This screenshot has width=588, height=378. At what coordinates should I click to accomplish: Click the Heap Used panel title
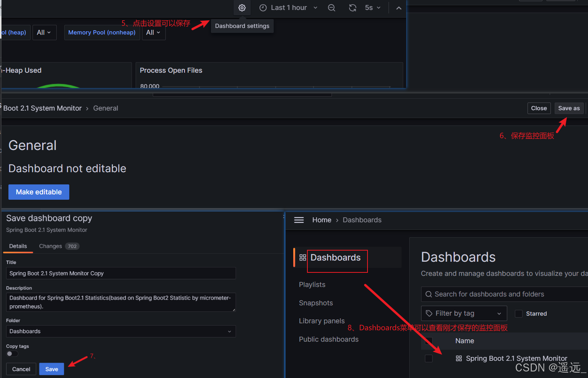pos(22,70)
